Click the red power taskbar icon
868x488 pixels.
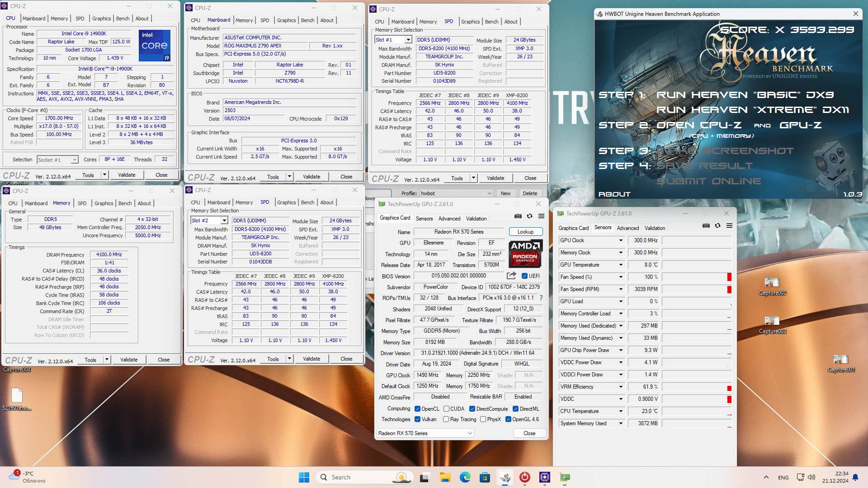[x=524, y=477]
